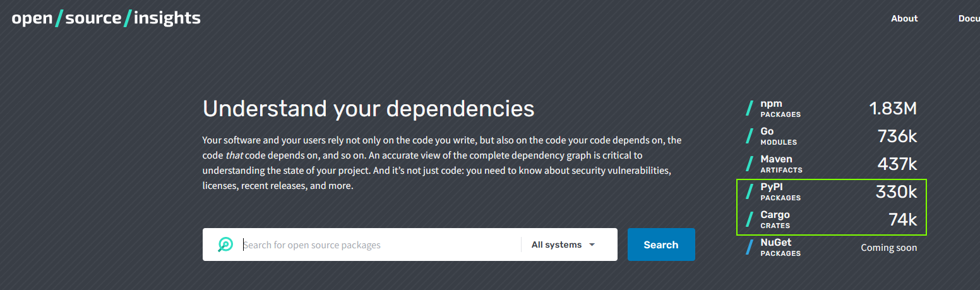Select the PyPI packages entry
Image resolution: width=980 pixels, height=290 pixels.
(x=832, y=192)
